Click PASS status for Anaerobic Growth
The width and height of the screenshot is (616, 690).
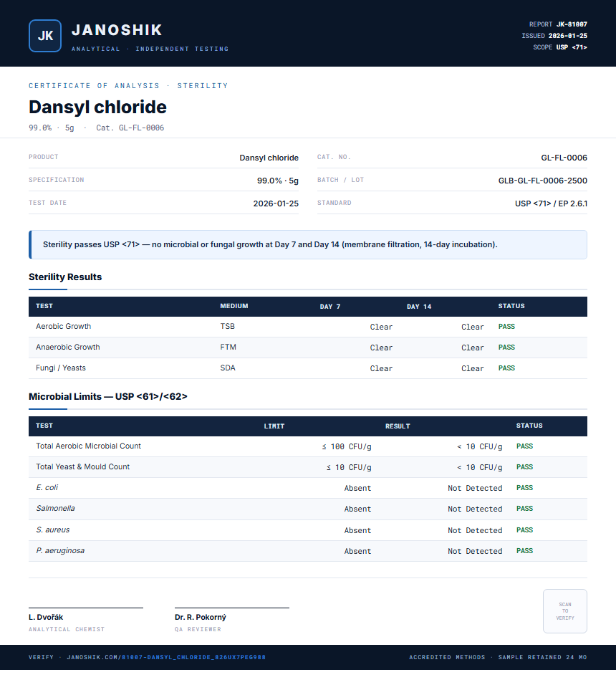click(506, 348)
